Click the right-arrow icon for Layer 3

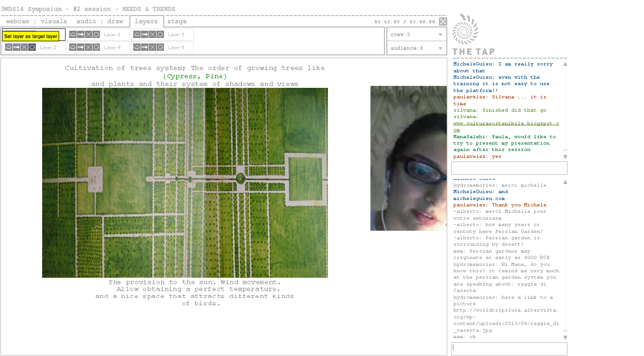coord(81,34)
